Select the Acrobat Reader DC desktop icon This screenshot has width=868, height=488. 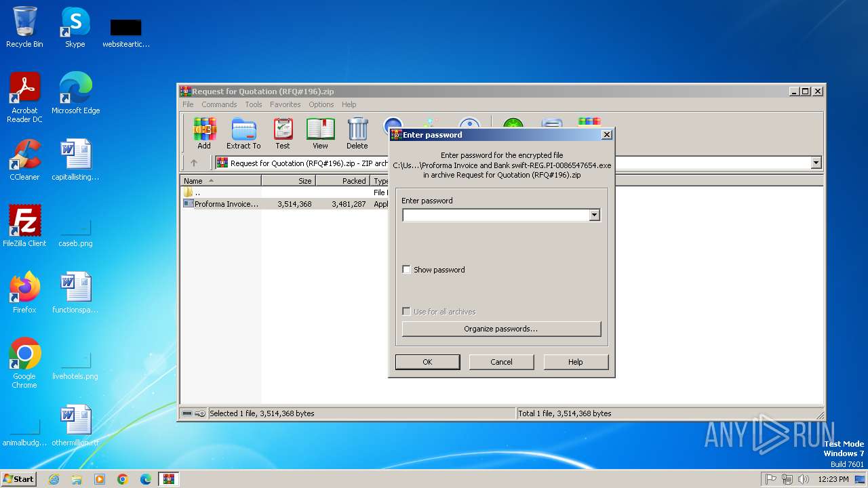pos(24,98)
